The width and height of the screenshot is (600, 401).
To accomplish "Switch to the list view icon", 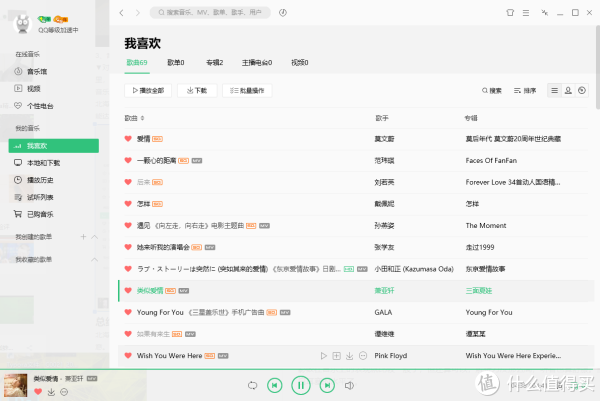I will pos(554,90).
